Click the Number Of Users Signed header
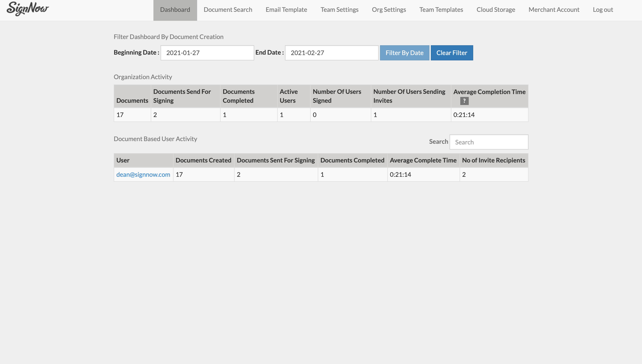The width and height of the screenshot is (642, 364). click(337, 96)
